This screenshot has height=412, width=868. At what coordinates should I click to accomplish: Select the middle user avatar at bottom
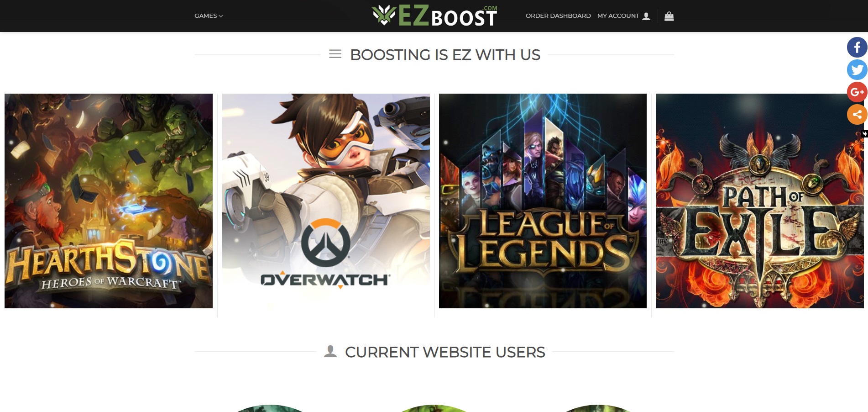(434, 408)
